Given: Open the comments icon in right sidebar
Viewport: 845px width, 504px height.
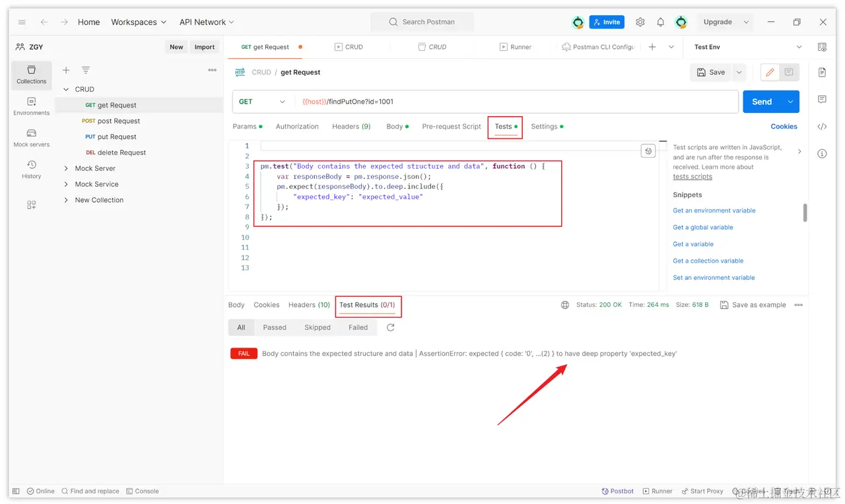Looking at the screenshot, I should point(822,100).
